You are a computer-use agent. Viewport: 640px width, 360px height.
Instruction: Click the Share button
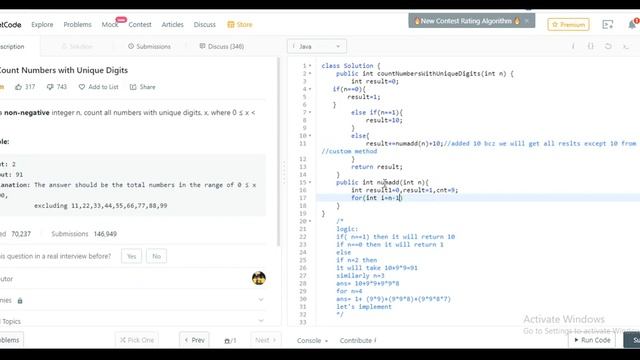142,87
